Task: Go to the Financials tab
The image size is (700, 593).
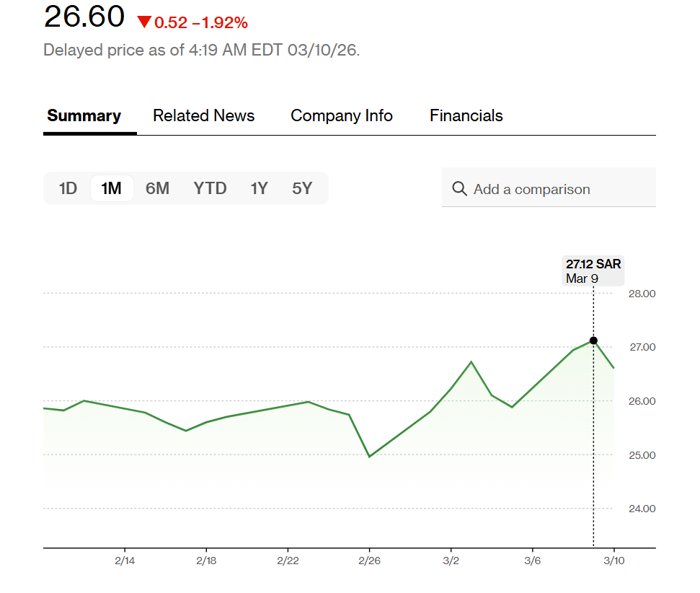Action: pyautogui.click(x=466, y=116)
